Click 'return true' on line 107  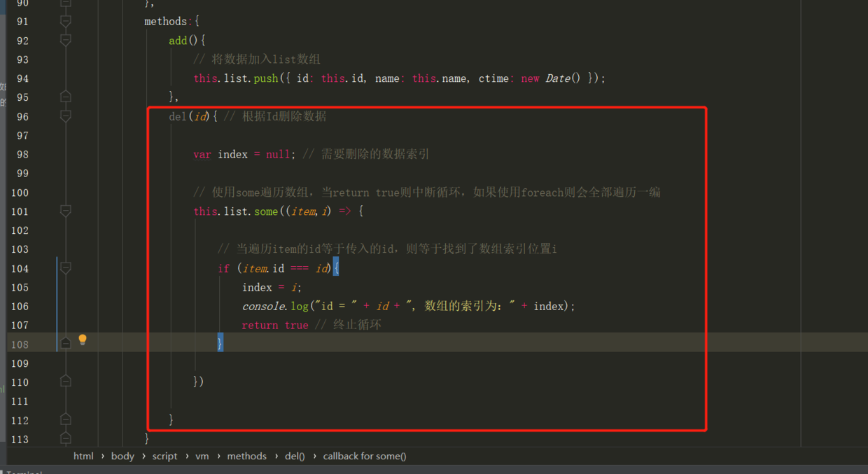point(275,325)
